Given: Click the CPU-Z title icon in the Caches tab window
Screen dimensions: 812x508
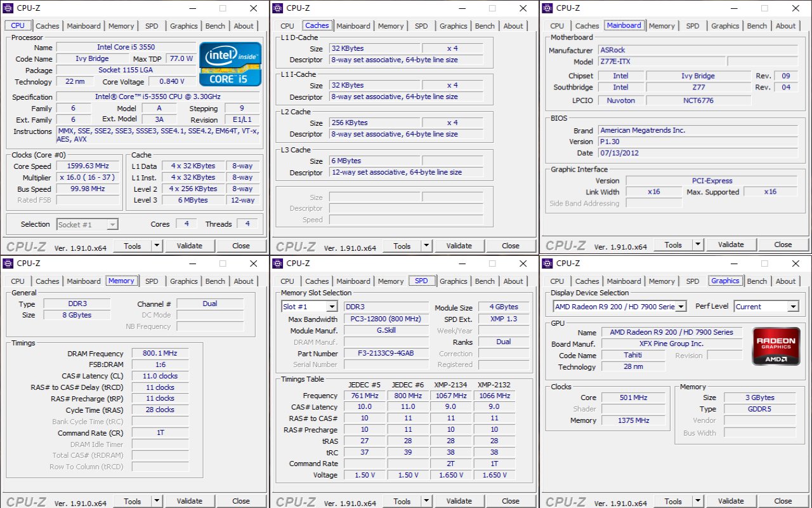Looking at the screenshot, I should coord(278,8).
